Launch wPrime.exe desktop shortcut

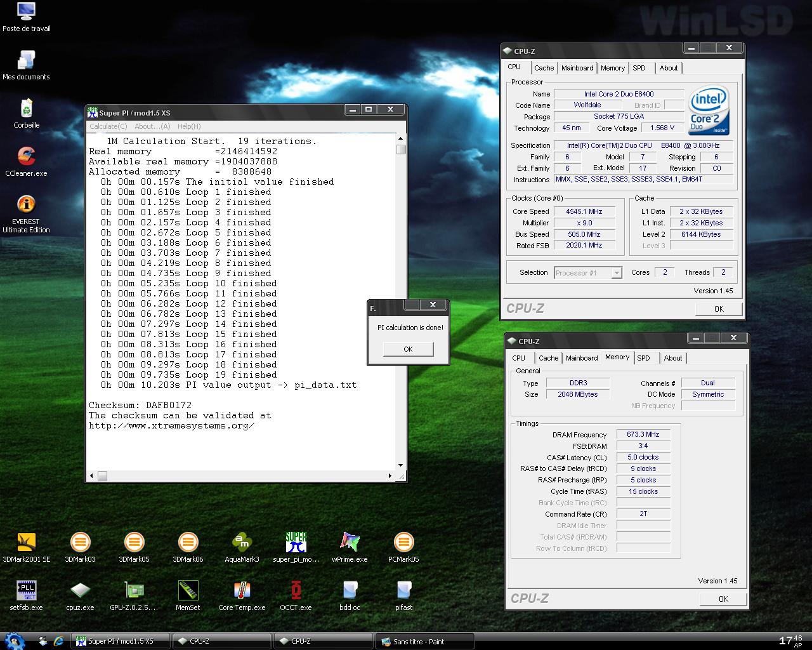click(x=350, y=548)
